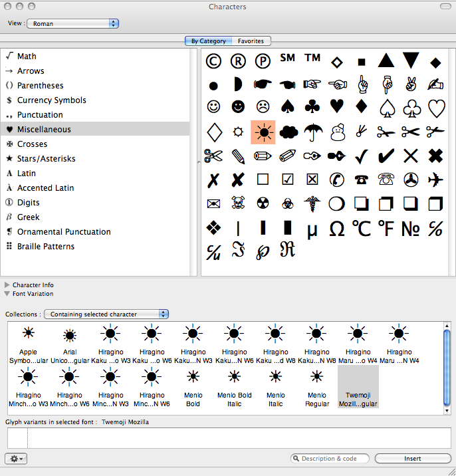This screenshot has height=476, width=456.
Task: Choose the airplane character
Action: [435, 179]
